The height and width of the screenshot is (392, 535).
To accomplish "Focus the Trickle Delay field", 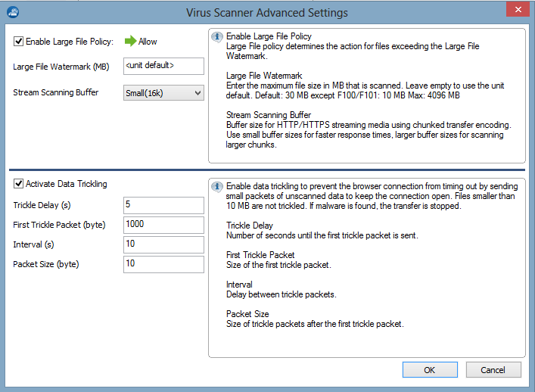I will point(163,205).
